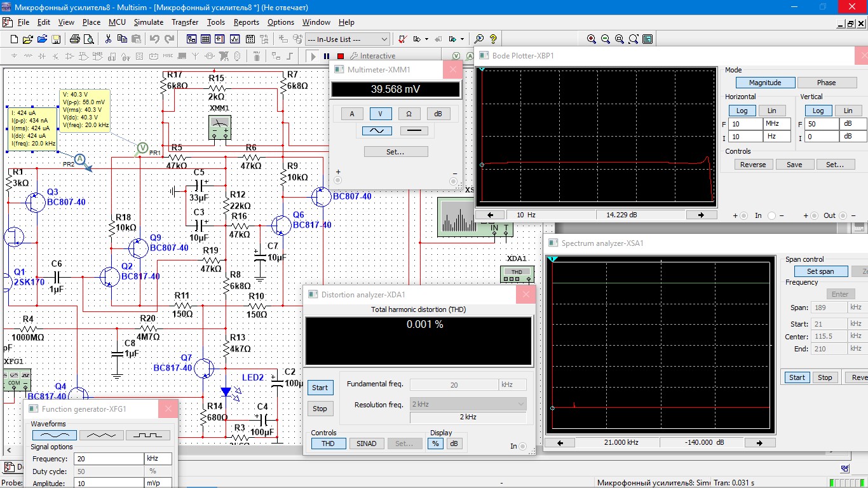The height and width of the screenshot is (488, 868).
Task: Click the Zoom In magnifier icon
Action: tap(592, 39)
